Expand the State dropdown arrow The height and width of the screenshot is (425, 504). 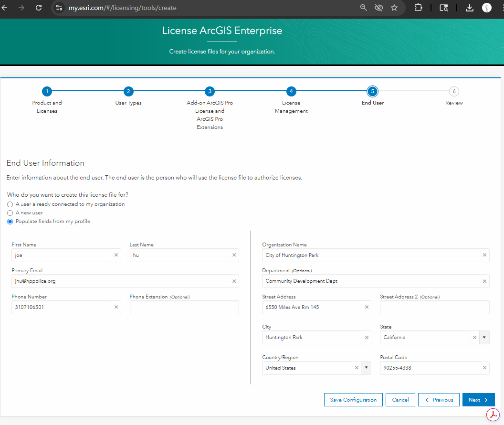(x=484, y=338)
